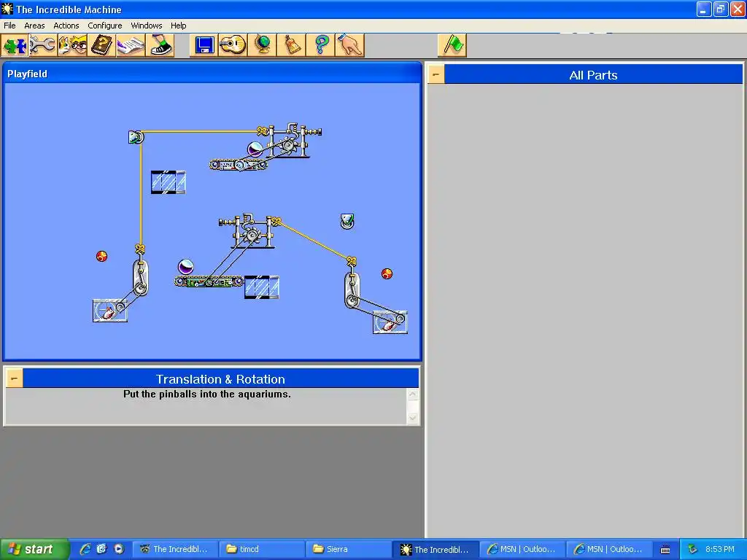Image resolution: width=747 pixels, height=560 pixels.
Task: Select the upper left glass aquarium block
Action: pos(169,182)
